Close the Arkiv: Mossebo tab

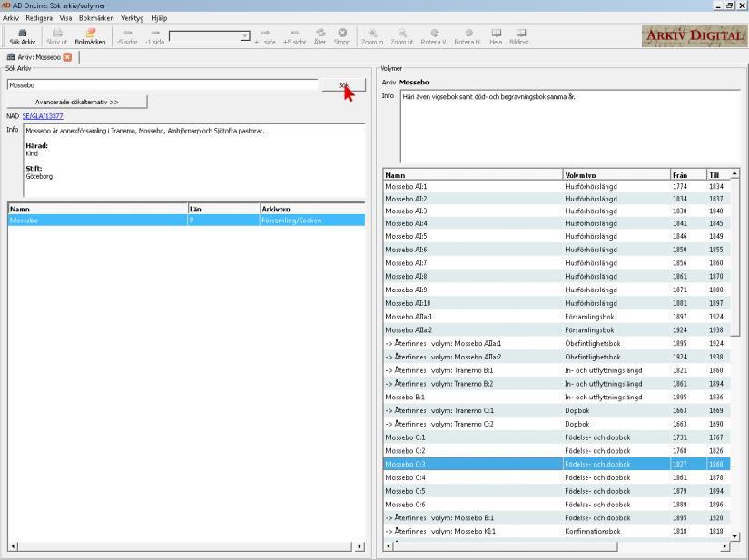pyautogui.click(x=68, y=57)
